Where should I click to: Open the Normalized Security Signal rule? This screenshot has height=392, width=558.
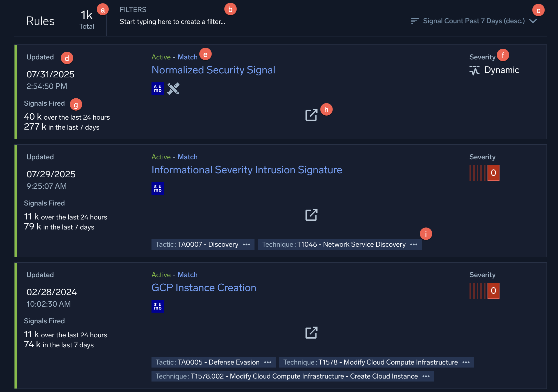pos(213,70)
